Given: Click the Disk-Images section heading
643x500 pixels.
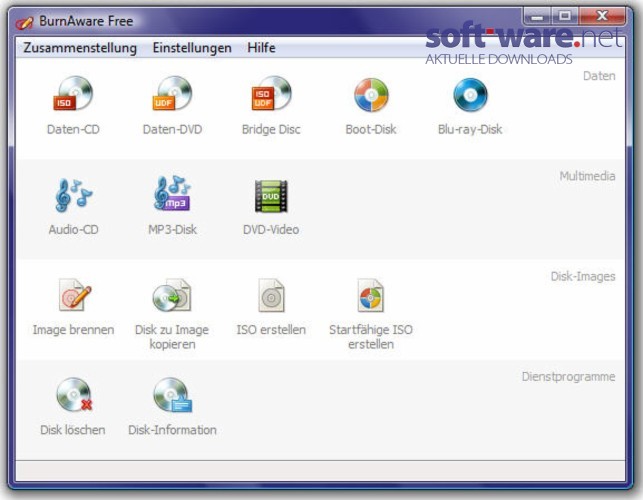Looking at the screenshot, I should 583,276.
